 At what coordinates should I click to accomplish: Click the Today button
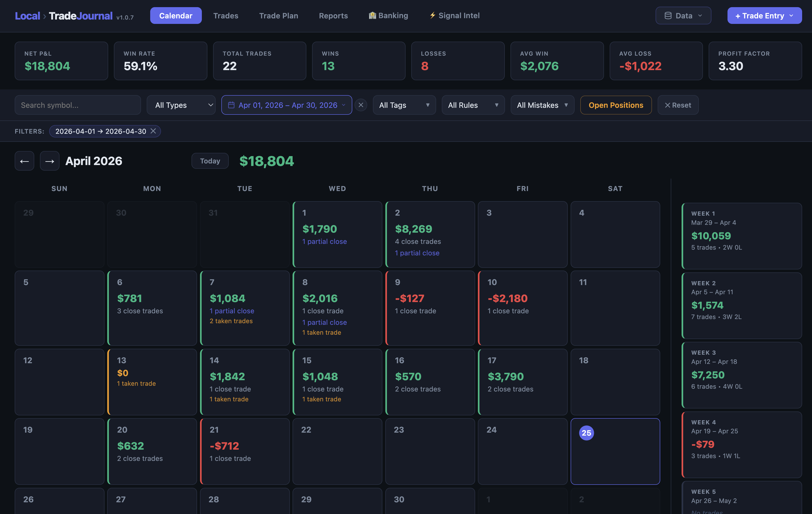tap(210, 161)
